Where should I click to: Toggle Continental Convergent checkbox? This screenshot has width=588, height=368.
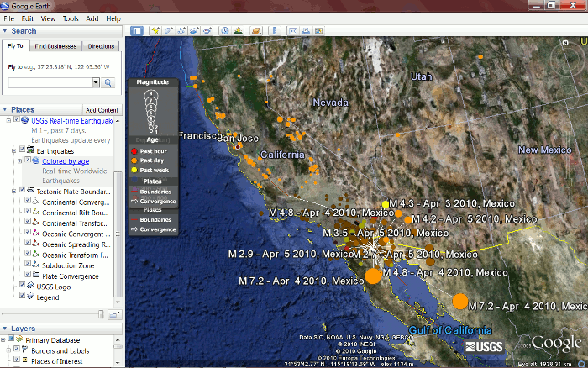point(28,200)
